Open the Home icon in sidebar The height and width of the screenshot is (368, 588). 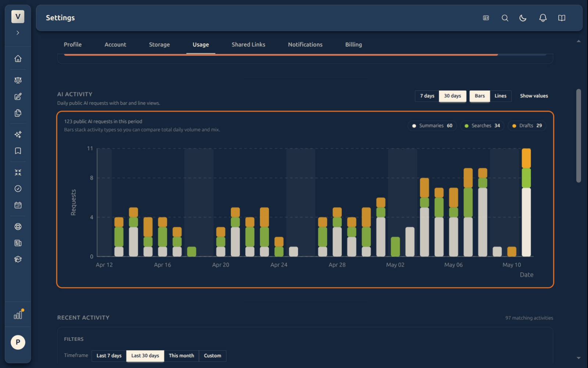click(x=18, y=59)
